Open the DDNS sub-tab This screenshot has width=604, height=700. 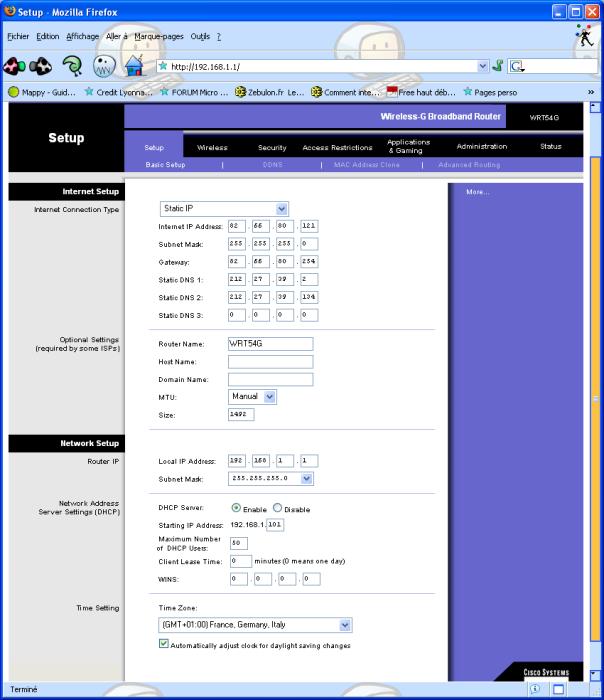[272, 164]
